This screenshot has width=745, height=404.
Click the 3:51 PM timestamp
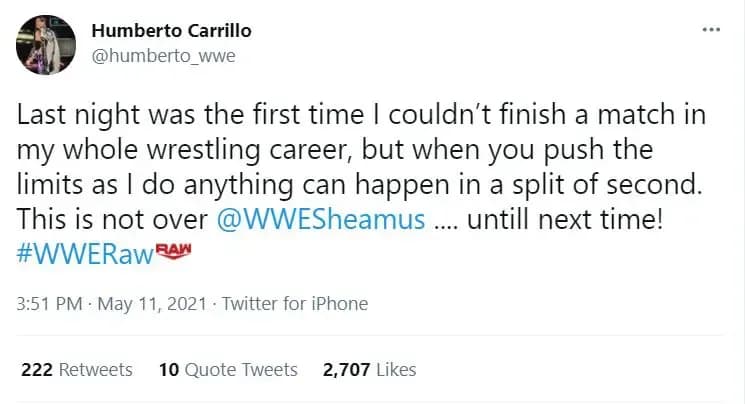(x=49, y=304)
